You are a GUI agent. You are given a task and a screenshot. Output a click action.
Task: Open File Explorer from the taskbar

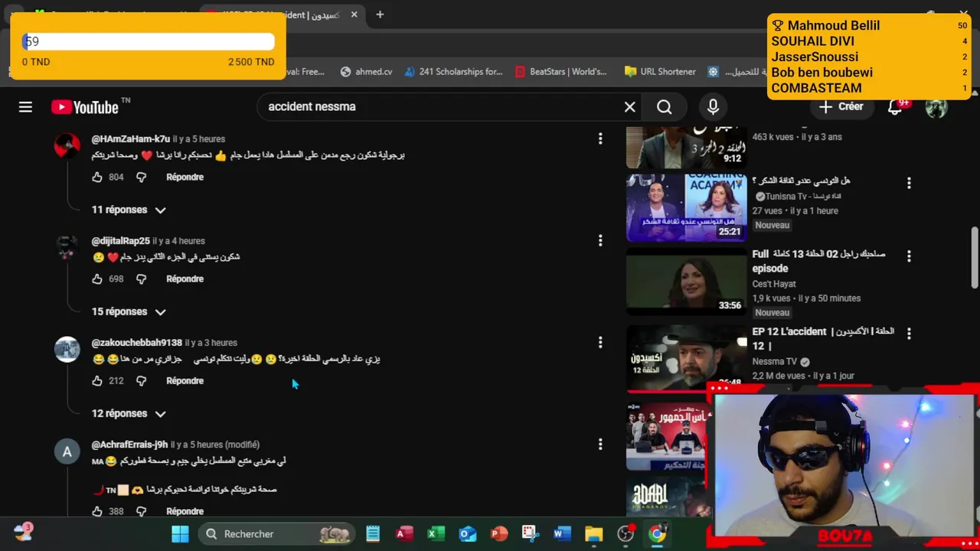593,534
